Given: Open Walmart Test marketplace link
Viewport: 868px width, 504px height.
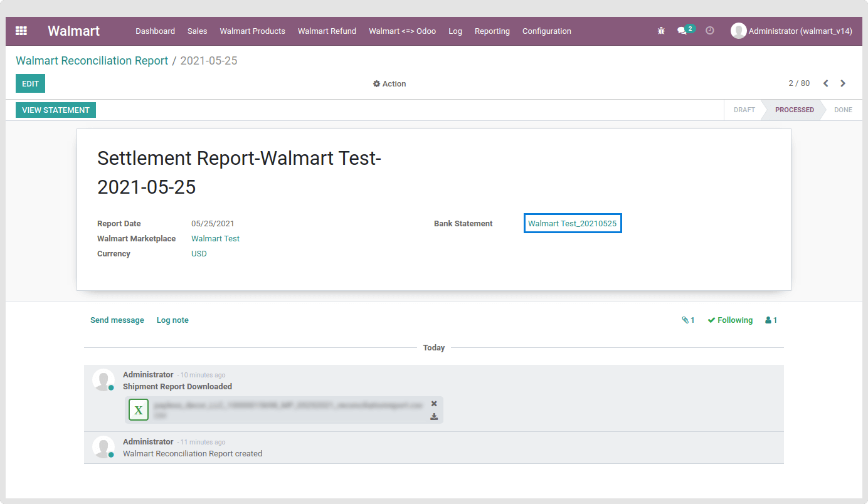Looking at the screenshot, I should pos(215,239).
